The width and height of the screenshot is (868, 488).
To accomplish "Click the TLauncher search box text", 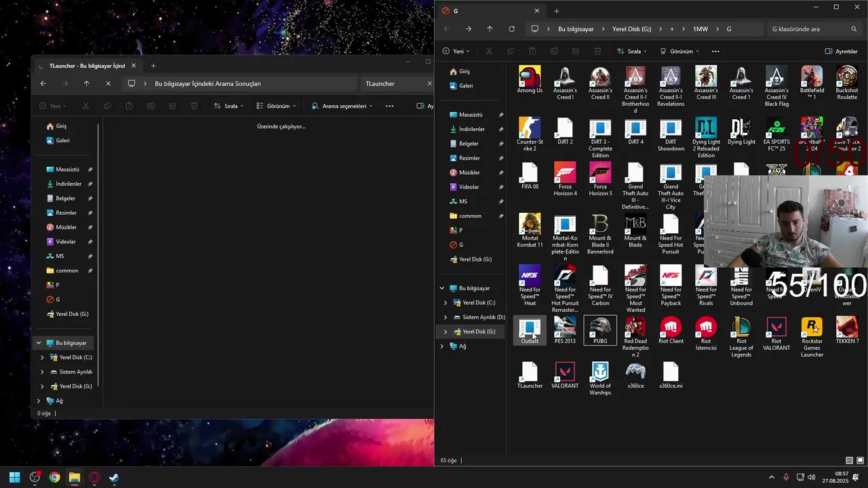I will pos(380,83).
